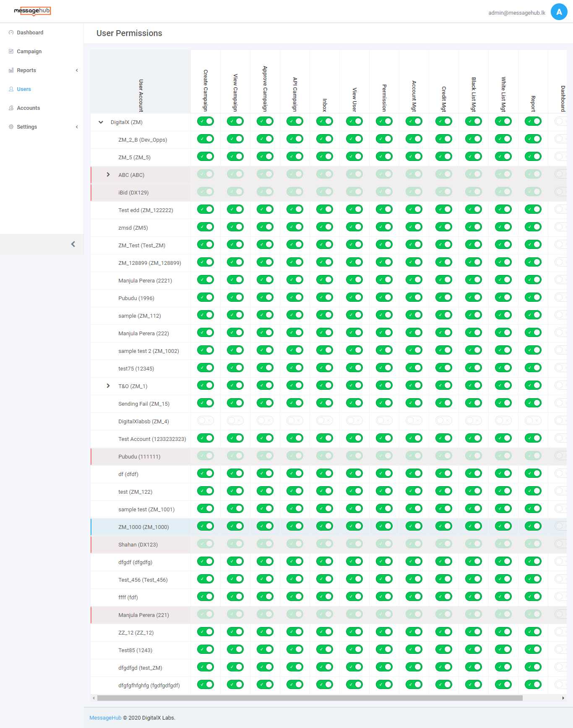Screen dimensions: 573x728
Task: Click the Settings gear icon in sidebar
Action: [x=11, y=127]
